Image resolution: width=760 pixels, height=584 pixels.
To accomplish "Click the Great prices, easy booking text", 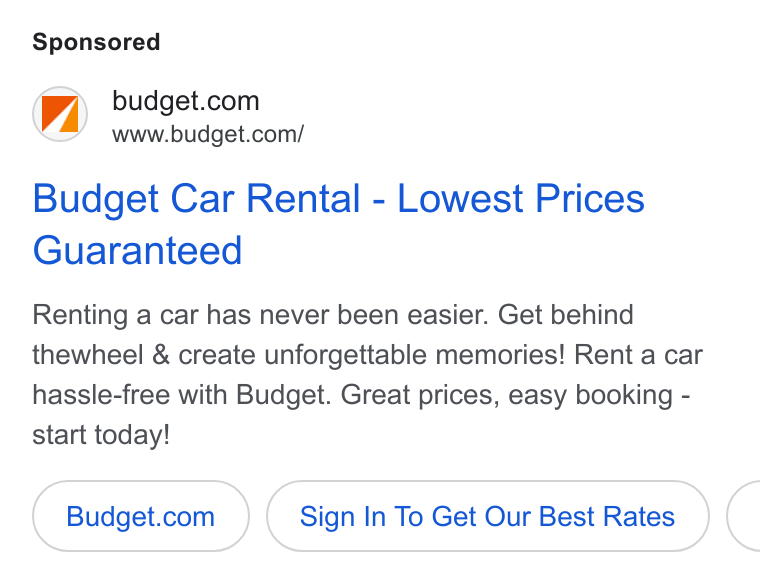I will pyautogui.click(x=507, y=395).
